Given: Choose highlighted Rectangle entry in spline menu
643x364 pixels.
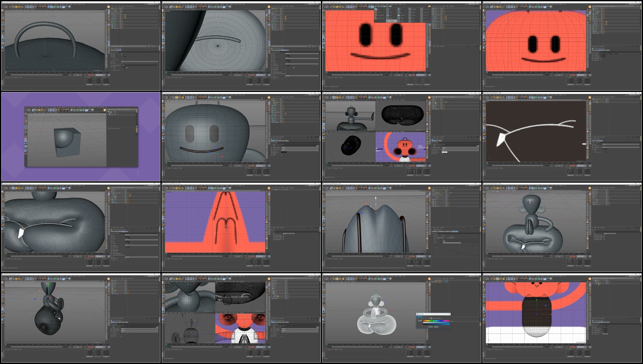Looking at the screenshot, I should [392, 21].
